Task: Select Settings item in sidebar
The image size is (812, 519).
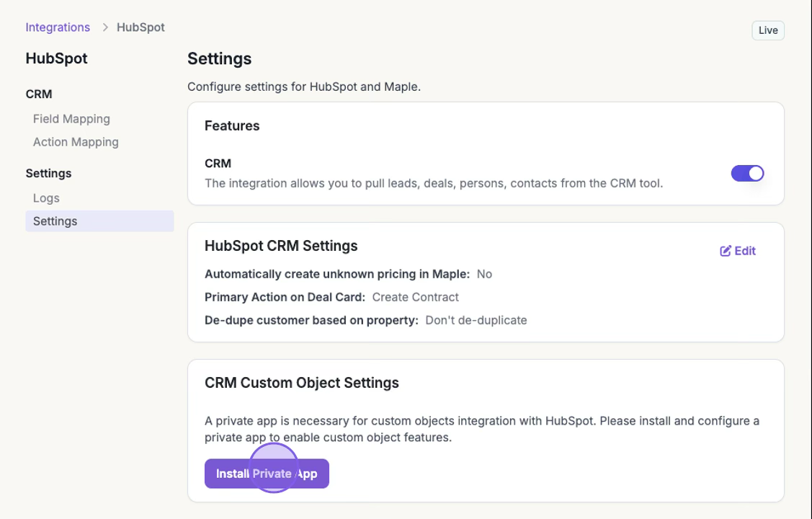Action: [x=55, y=221]
